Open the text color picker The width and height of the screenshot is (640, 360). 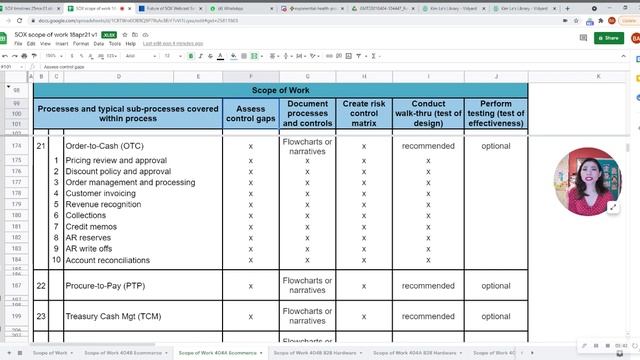click(220, 56)
